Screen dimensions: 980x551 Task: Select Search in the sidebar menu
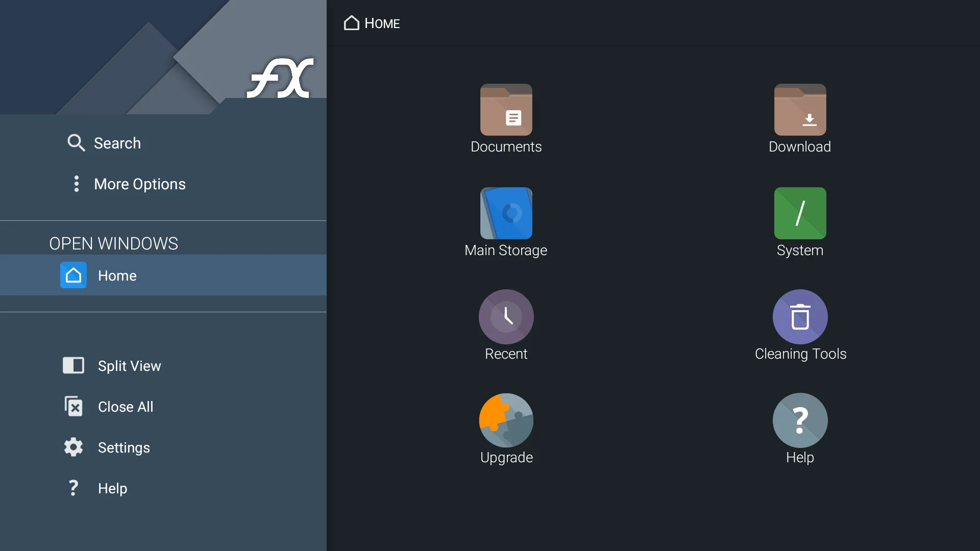163,143
